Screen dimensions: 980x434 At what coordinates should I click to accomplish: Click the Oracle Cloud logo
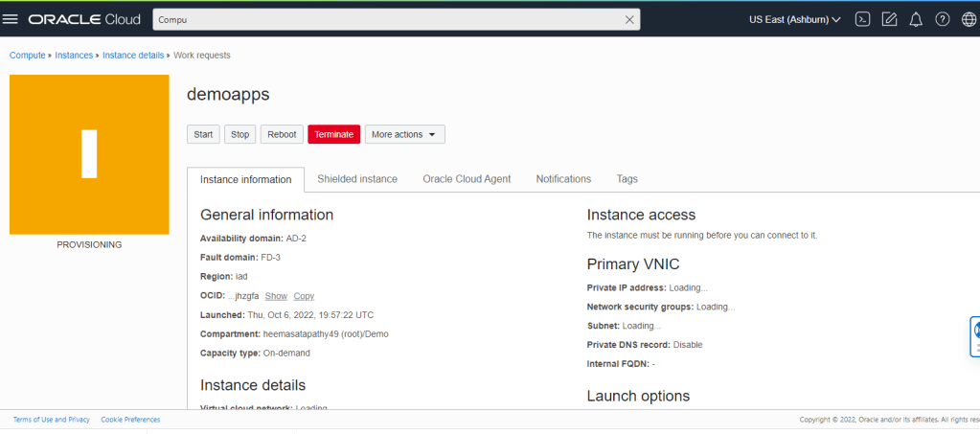84,19
